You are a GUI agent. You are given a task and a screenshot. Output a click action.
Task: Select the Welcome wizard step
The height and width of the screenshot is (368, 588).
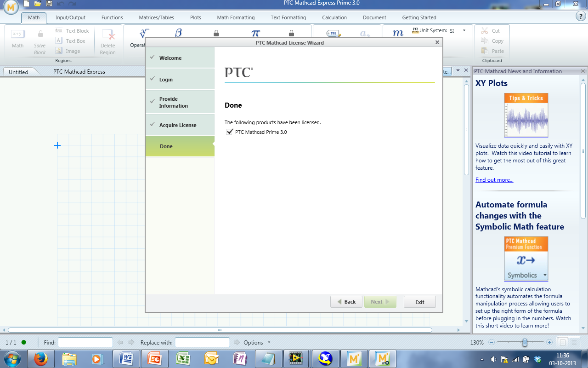[180, 58]
